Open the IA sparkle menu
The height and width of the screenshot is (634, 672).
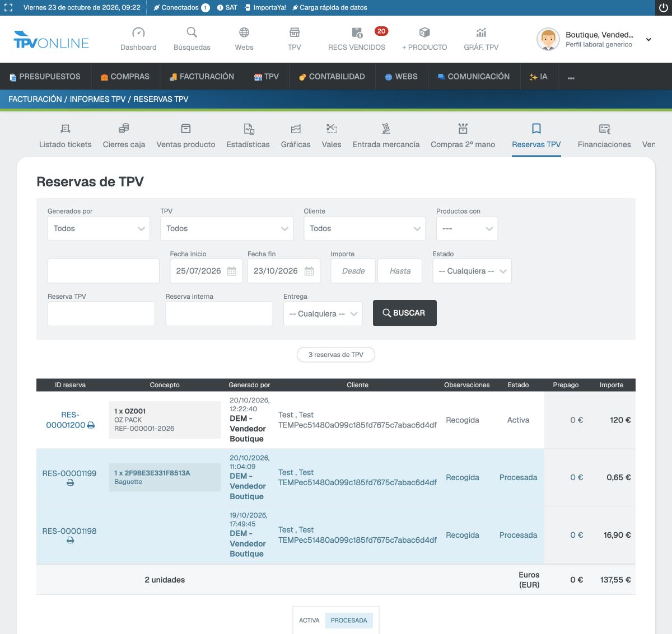(538, 77)
